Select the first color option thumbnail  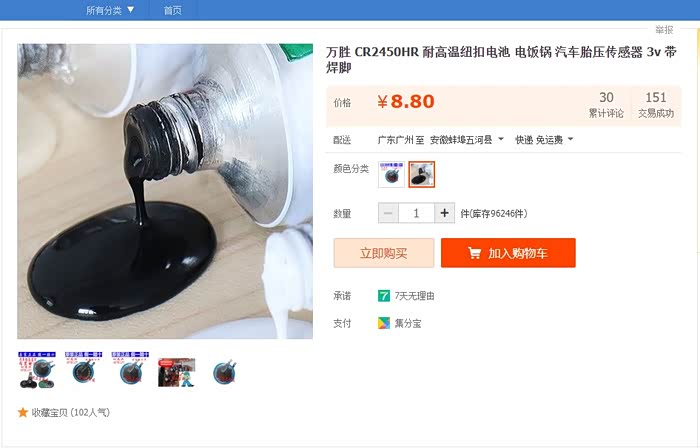(x=391, y=174)
